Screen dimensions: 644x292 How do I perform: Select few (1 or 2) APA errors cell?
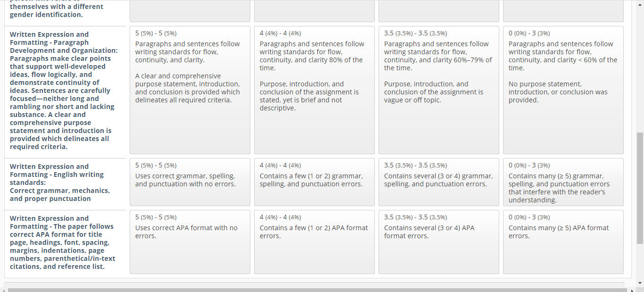point(314,242)
